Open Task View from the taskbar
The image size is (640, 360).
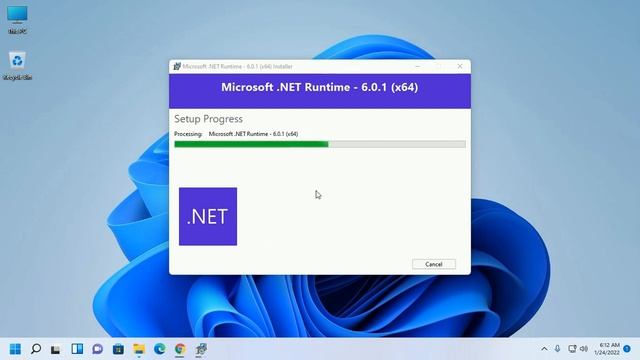[x=56, y=349]
